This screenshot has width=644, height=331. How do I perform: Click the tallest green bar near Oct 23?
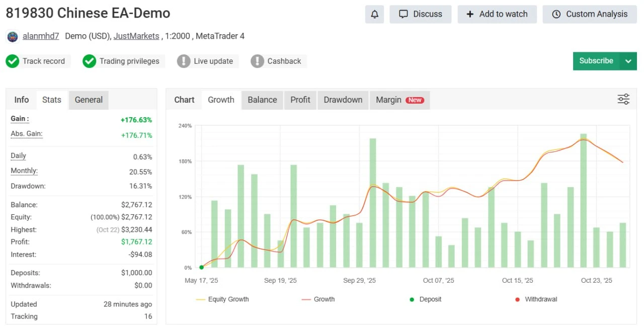(583, 200)
